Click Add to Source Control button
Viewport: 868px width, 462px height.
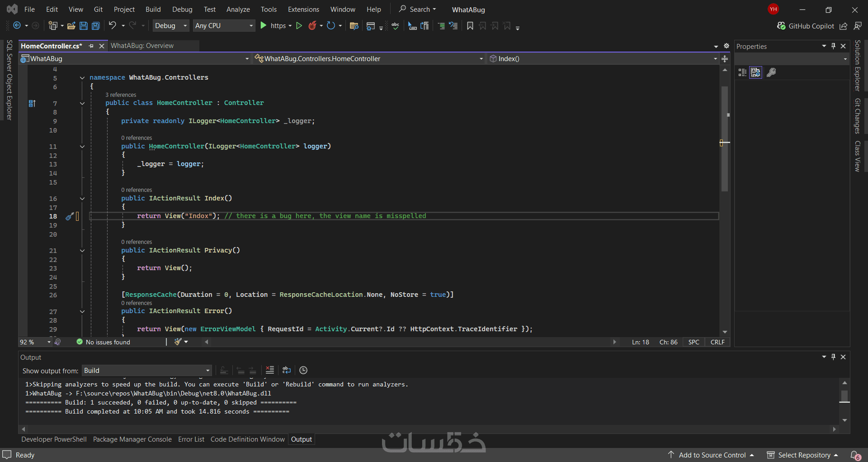coord(711,455)
